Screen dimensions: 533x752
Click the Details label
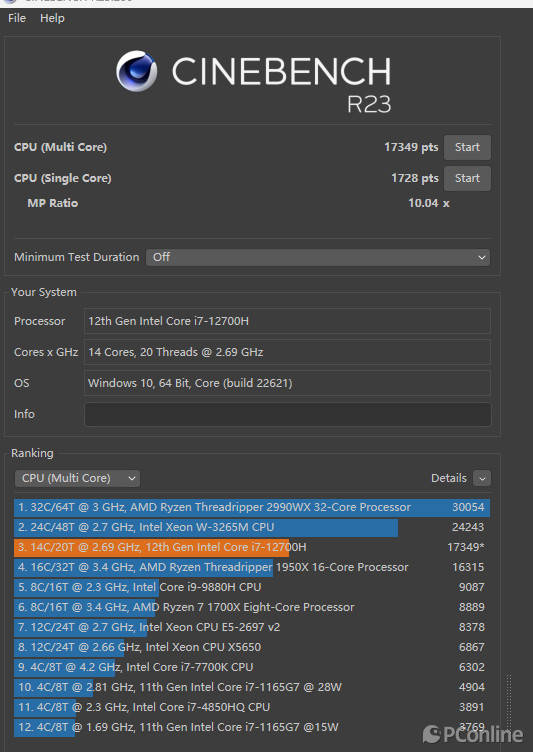[449, 478]
